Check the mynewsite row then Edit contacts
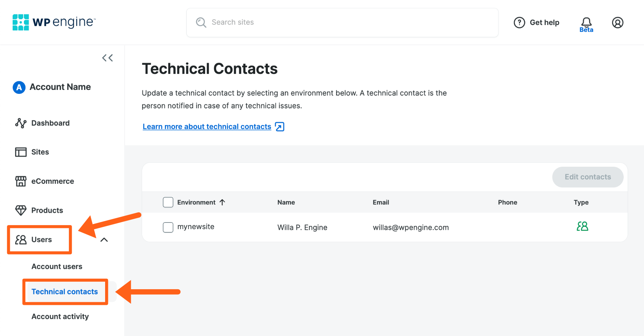The width and height of the screenshot is (644, 336). point(587,177)
